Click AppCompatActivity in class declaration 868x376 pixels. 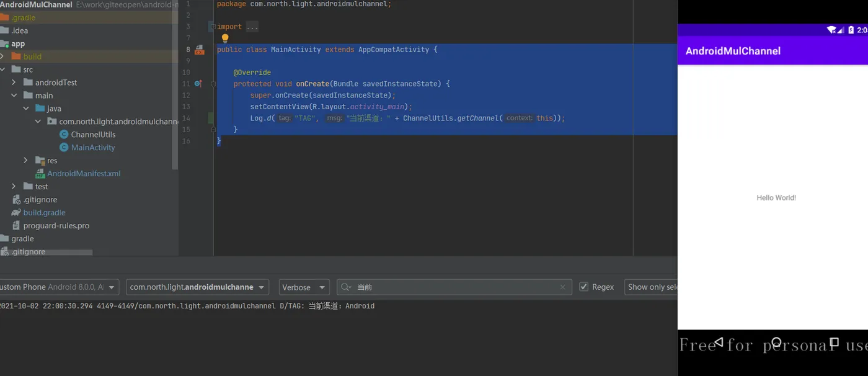394,50
